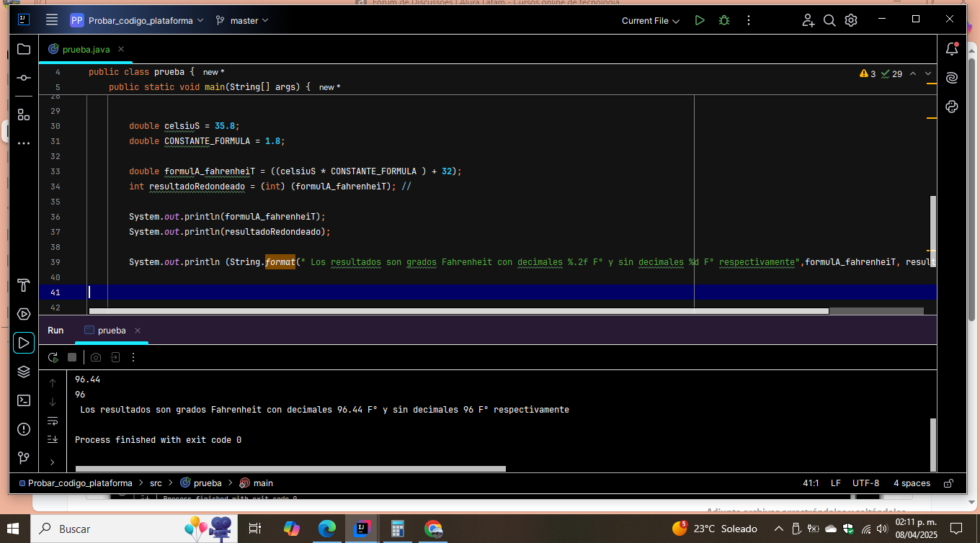Open Code With Me add-user icon

pyautogui.click(x=808, y=20)
